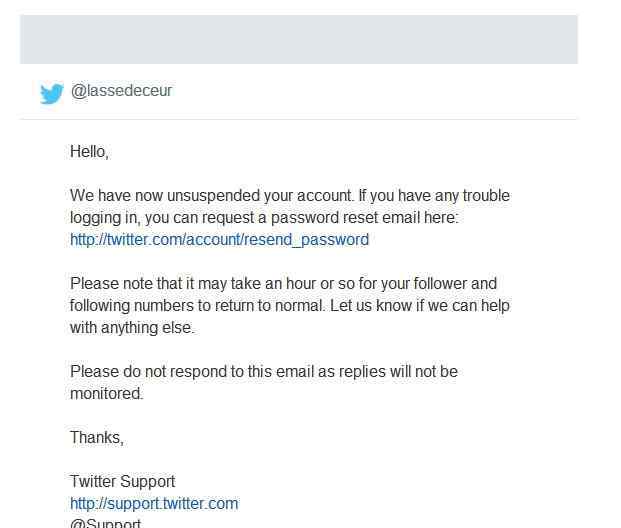Click the gray header banner
621x528 pixels.
(x=298, y=40)
